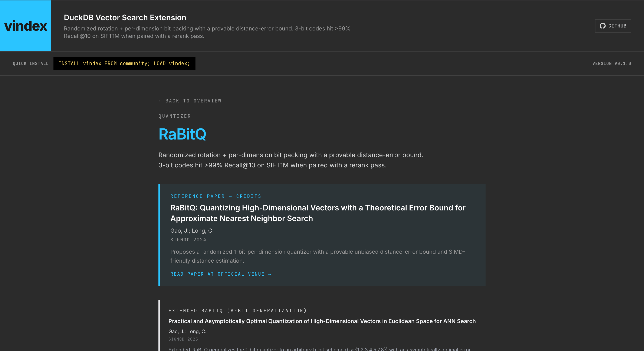Open Read Paper at Official Venue link

[221, 274]
